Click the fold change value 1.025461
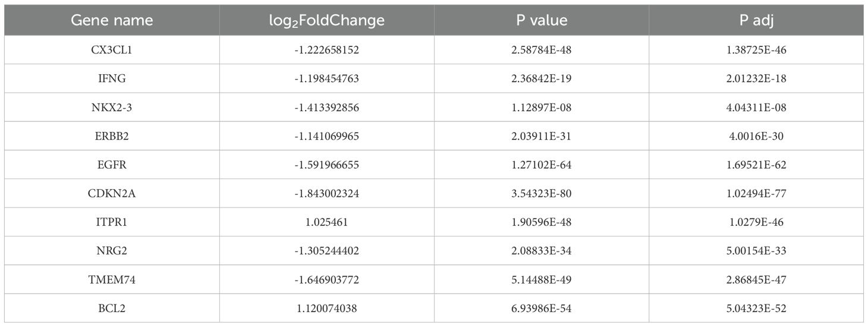Viewport: 868px width, 327px height. tap(326, 222)
